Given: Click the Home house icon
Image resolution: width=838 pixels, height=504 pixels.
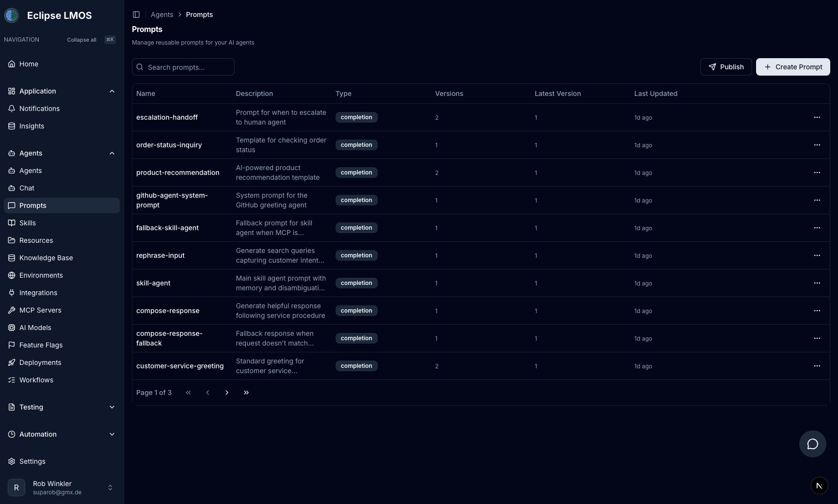Looking at the screenshot, I should click(x=12, y=64).
